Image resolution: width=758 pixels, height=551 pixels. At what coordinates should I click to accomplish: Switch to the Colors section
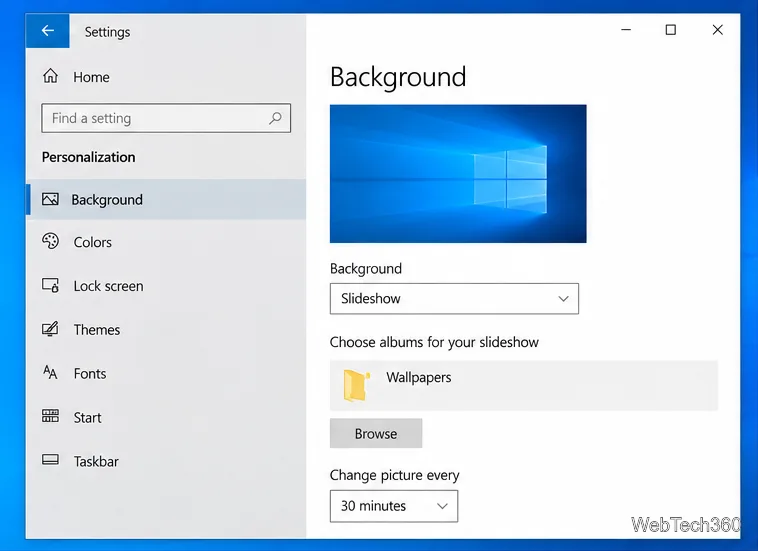coord(92,242)
